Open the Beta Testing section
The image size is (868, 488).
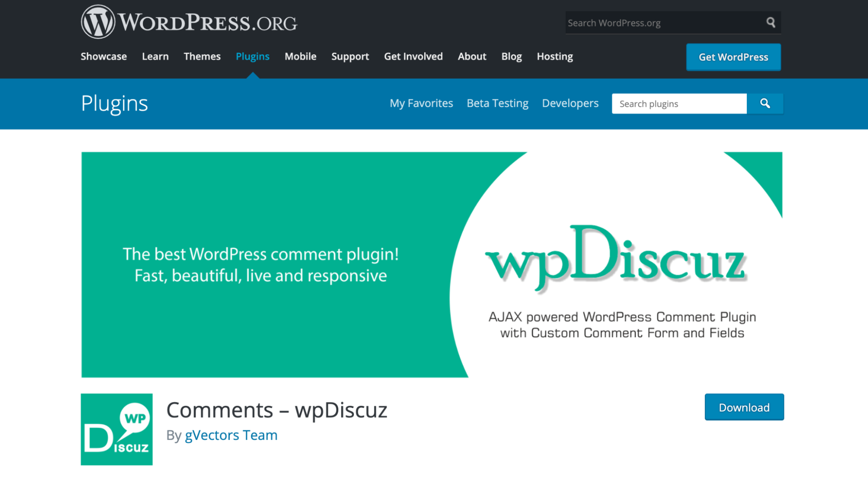(498, 103)
